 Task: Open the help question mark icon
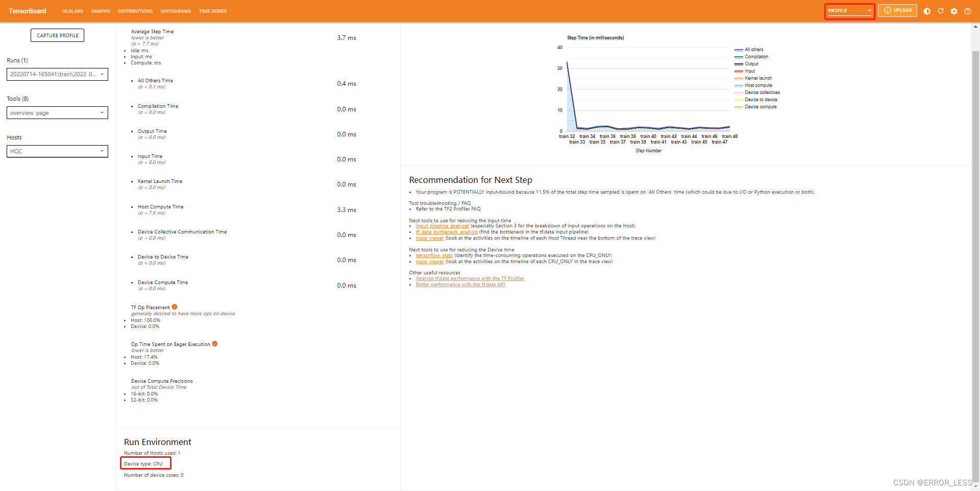click(967, 11)
